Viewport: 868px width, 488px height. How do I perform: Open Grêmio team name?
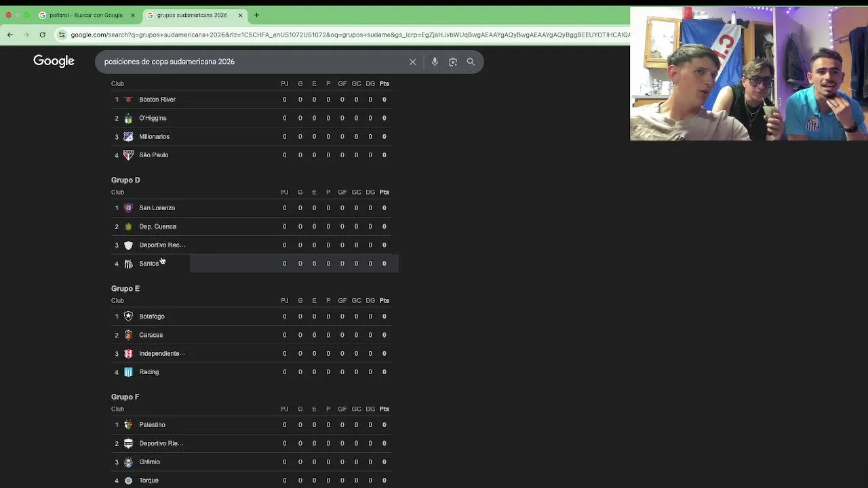[x=149, y=462]
